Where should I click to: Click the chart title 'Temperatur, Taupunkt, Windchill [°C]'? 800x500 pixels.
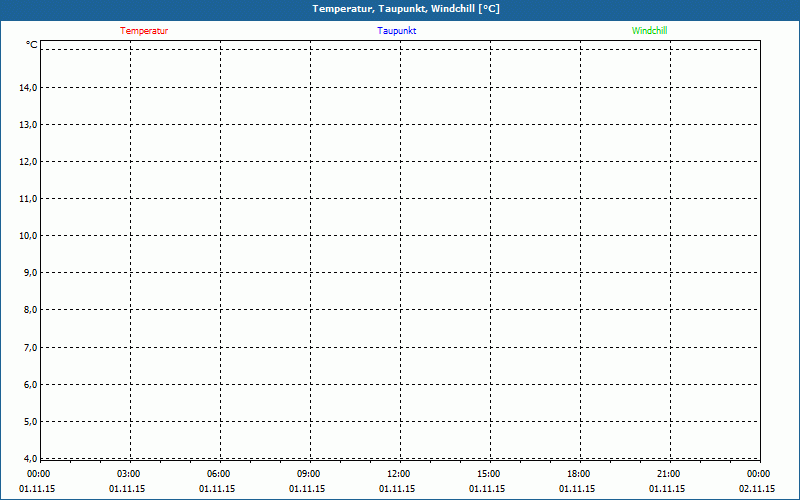click(406, 9)
